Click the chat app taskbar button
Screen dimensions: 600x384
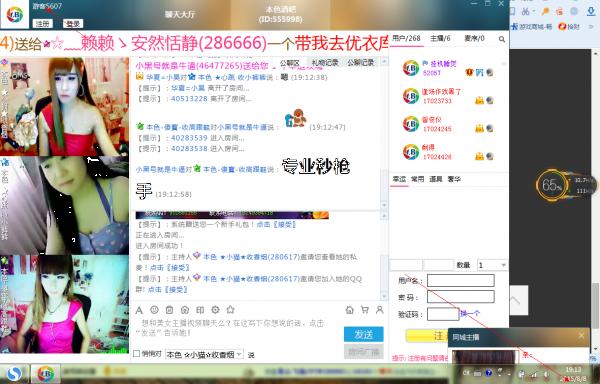[x=45, y=374]
